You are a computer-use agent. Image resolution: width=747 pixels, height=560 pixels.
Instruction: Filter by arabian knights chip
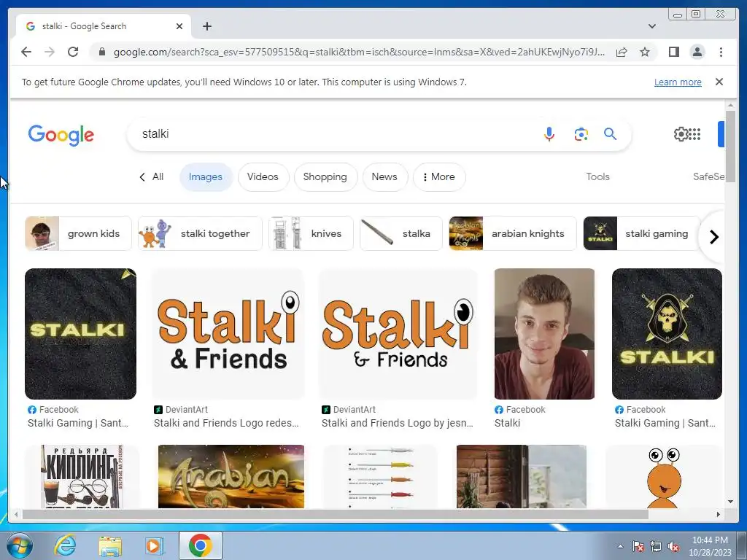pos(513,233)
